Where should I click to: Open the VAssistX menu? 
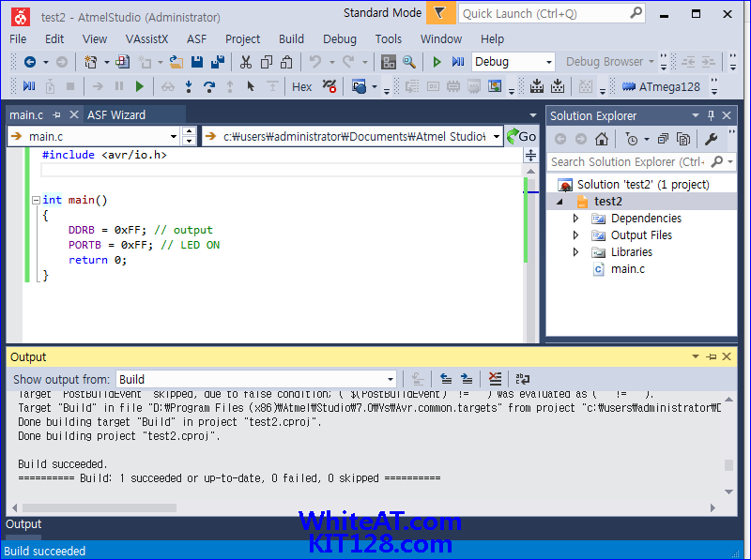[x=146, y=38]
